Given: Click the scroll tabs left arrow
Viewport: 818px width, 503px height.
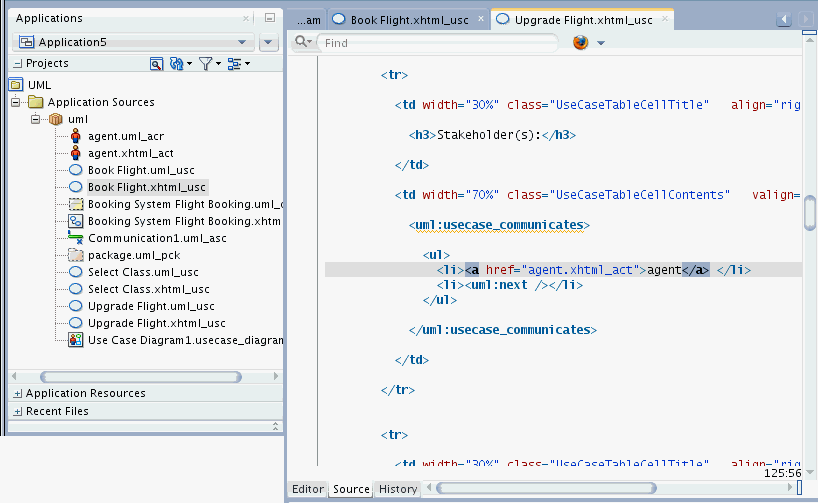Looking at the screenshot, I should (784, 19).
